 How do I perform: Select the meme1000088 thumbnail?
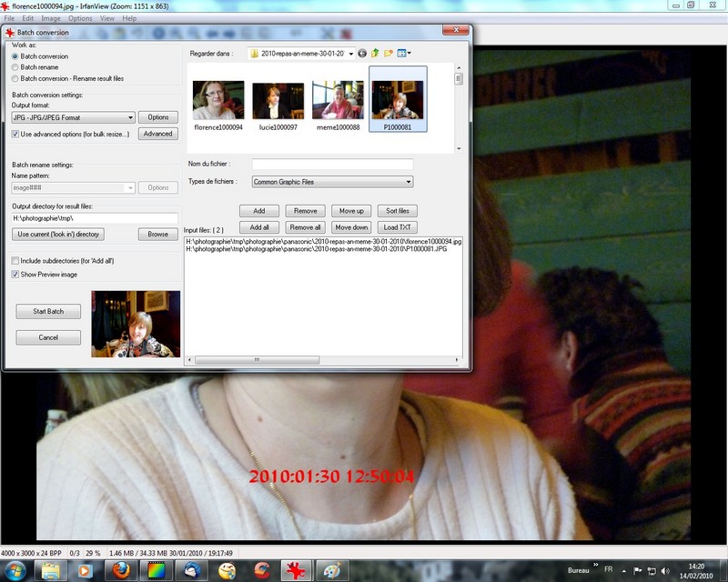pyautogui.click(x=338, y=105)
